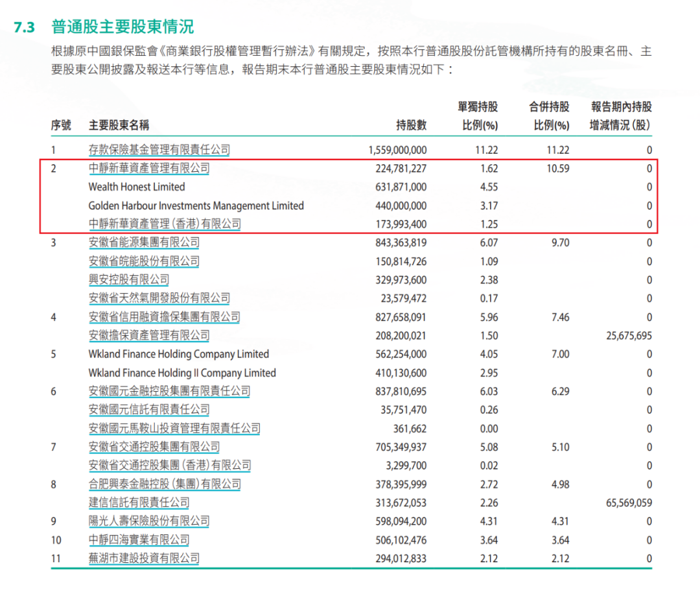Open 建信信託有限責任公司 link
Image resolution: width=700 pixels, height=594 pixels.
point(139,503)
